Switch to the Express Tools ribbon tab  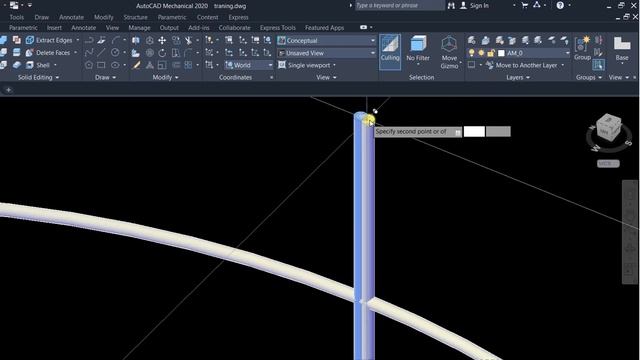coord(278,28)
